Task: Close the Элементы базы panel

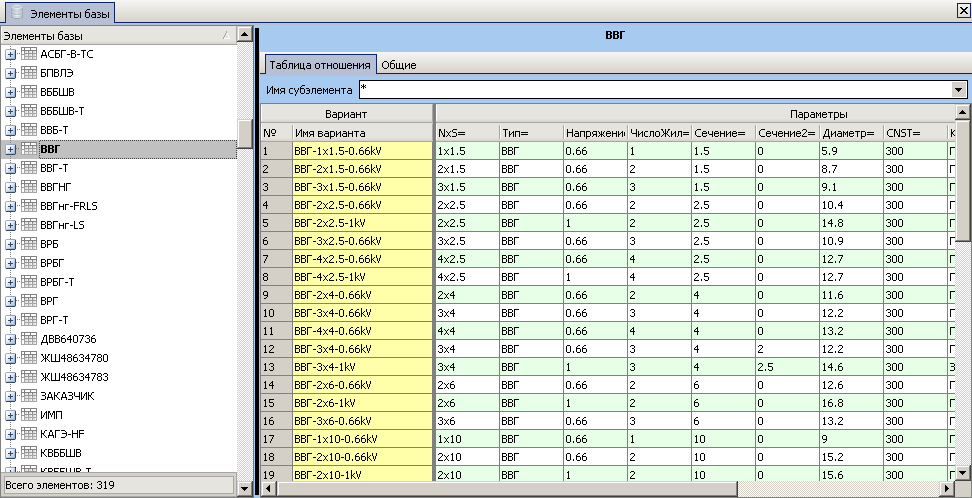Action: (x=963, y=8)
